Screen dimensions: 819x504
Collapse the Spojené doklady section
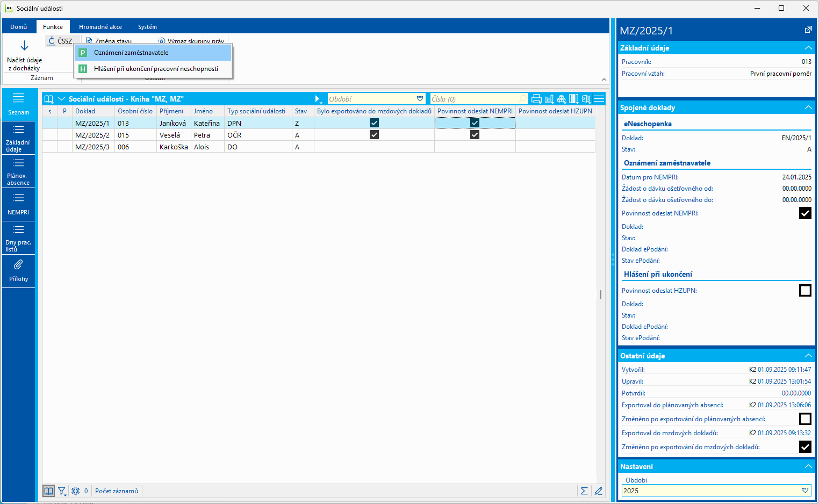[x=808, y=107]
